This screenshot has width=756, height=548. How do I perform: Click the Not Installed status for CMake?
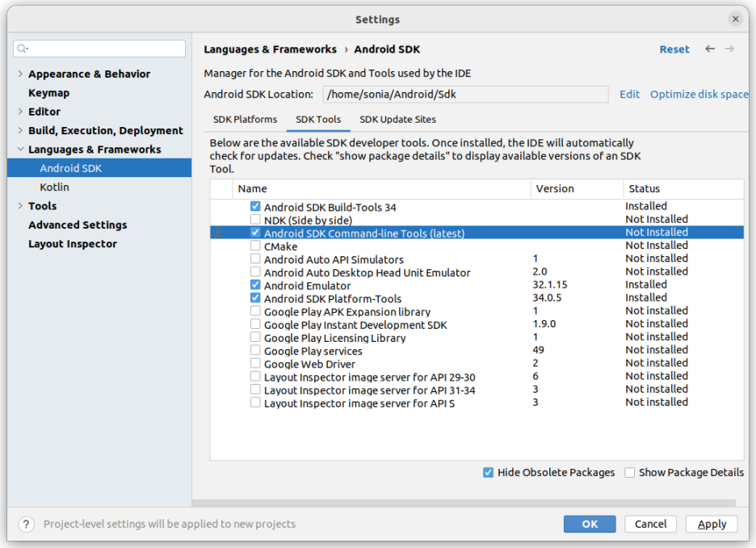(657, 246)
